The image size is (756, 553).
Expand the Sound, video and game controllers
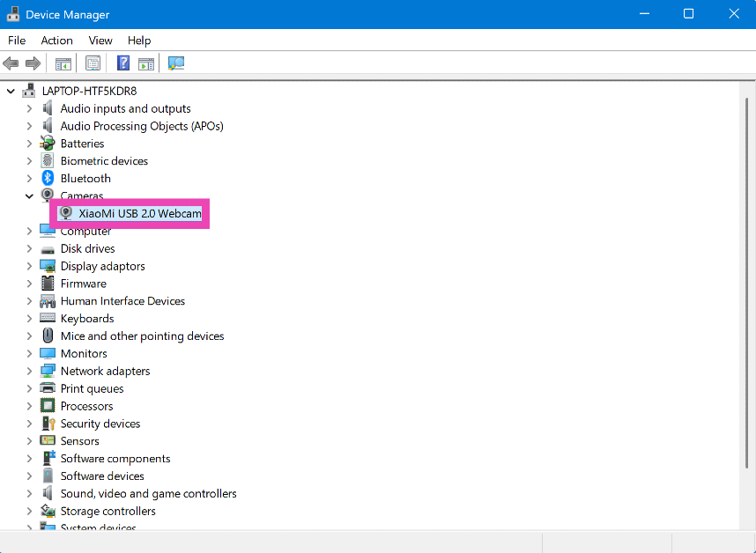[x=29, y=493]
